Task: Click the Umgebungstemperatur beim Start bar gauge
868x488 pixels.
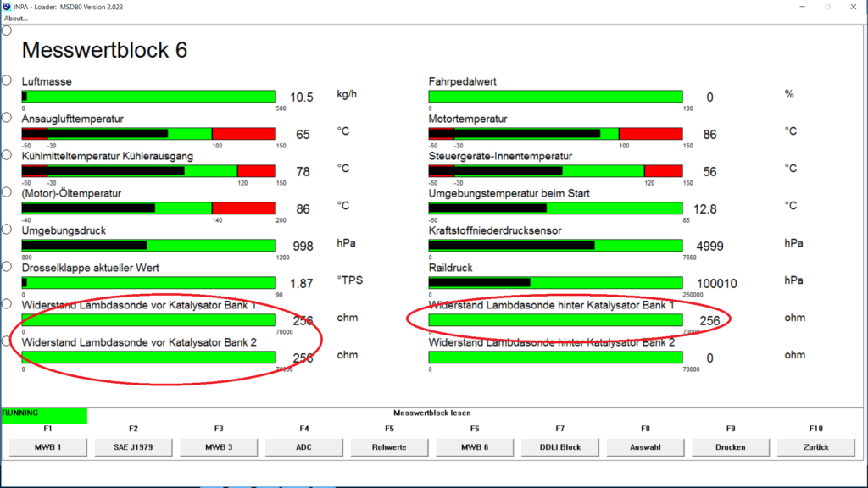Action: [x=556, y=208]
